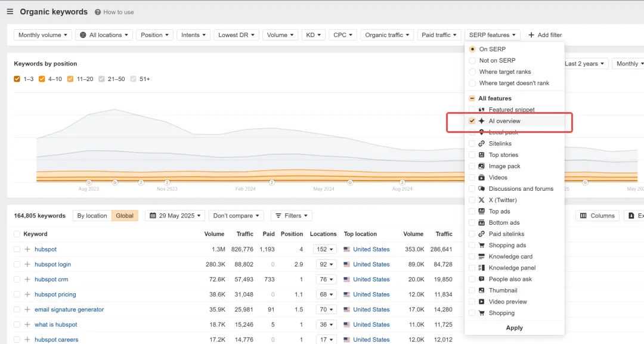This screenshot has width=644, height=344.
Task: Uncheck the AI overview checkbox
Action: click(x=472, y=121)
